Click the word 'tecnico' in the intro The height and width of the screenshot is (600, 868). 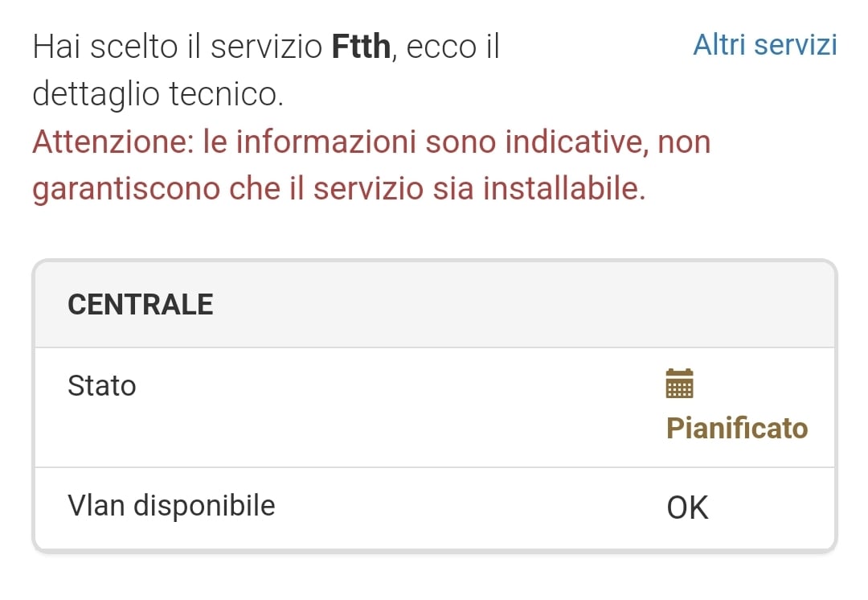click(227, 95)
